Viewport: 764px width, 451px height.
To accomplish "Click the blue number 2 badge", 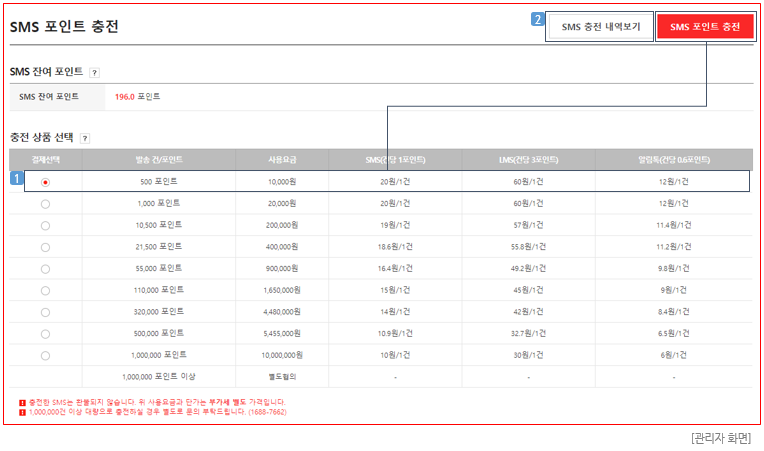I will 537,19.
